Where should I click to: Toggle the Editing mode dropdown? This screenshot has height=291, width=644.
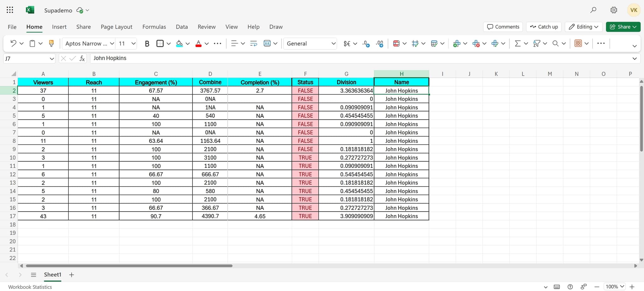(x=583, y=27)
